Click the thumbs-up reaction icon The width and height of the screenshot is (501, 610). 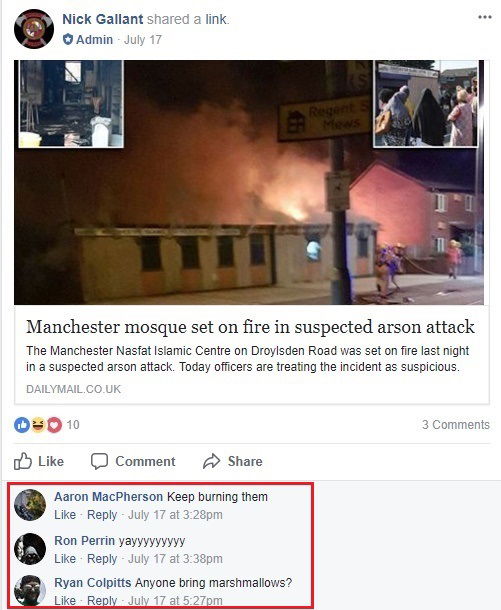pyautogui.click(x=22, y=425)
